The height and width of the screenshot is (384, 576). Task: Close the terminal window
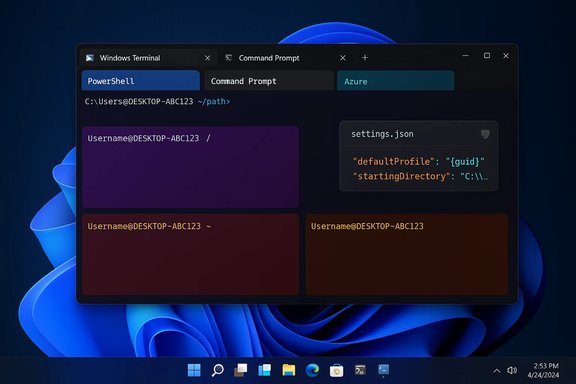506,55
